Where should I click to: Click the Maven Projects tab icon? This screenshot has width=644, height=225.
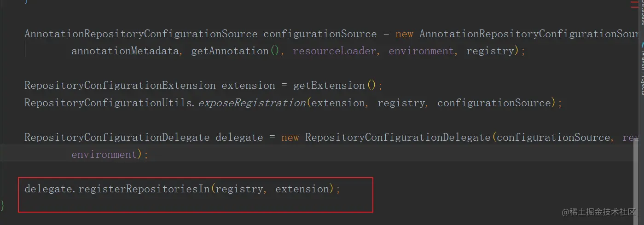tap(641, 45)
